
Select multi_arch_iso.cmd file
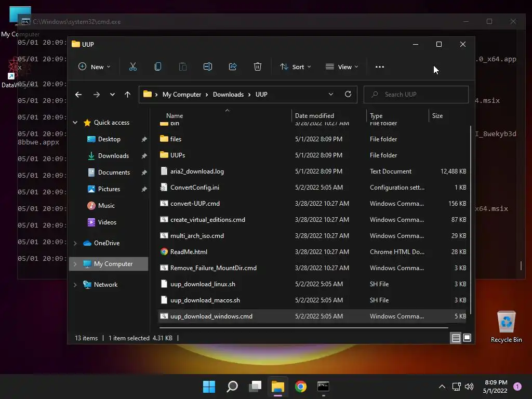[313, 236]
